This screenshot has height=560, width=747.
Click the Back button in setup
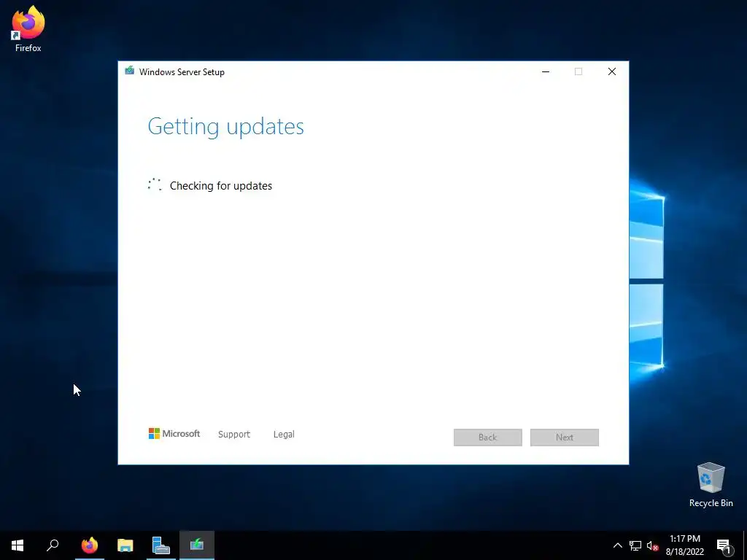[x=488, y=437]
